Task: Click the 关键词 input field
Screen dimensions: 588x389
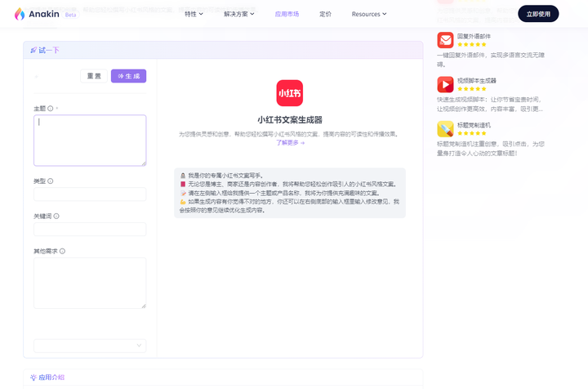Action: 90,229
